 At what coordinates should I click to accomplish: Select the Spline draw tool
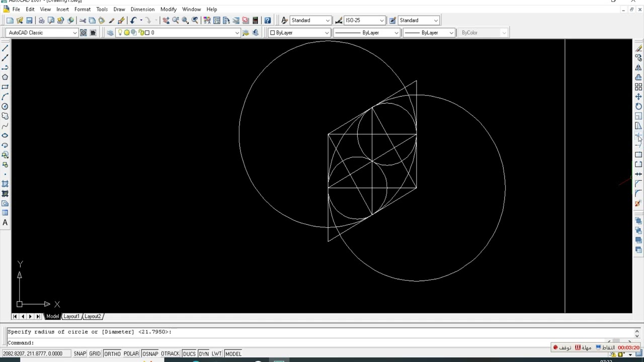click(5, 126)
